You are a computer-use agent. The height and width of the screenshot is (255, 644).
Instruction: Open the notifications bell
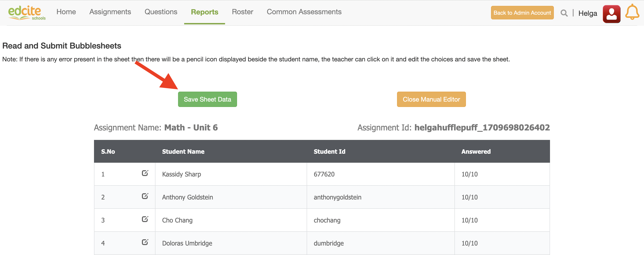tap(632, 12)
